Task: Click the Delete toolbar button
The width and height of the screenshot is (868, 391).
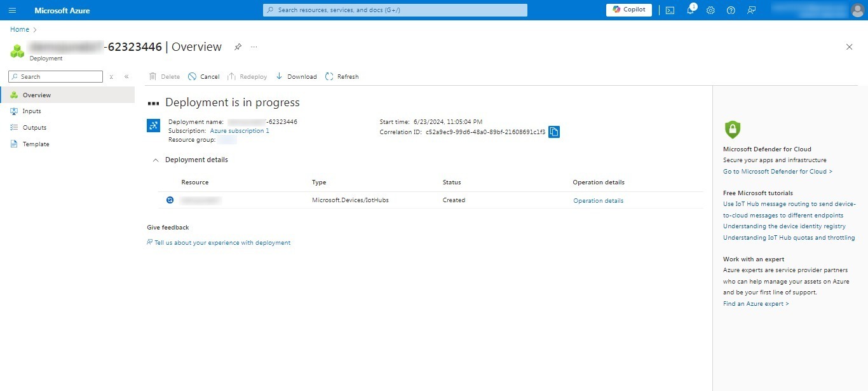Action: [165, 77]
